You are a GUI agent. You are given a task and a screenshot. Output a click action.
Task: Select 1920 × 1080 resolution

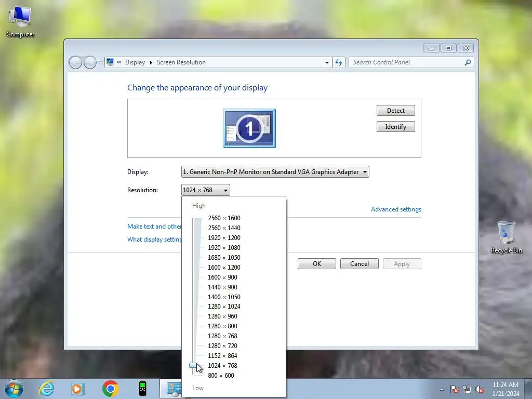[x=224, y=248]
